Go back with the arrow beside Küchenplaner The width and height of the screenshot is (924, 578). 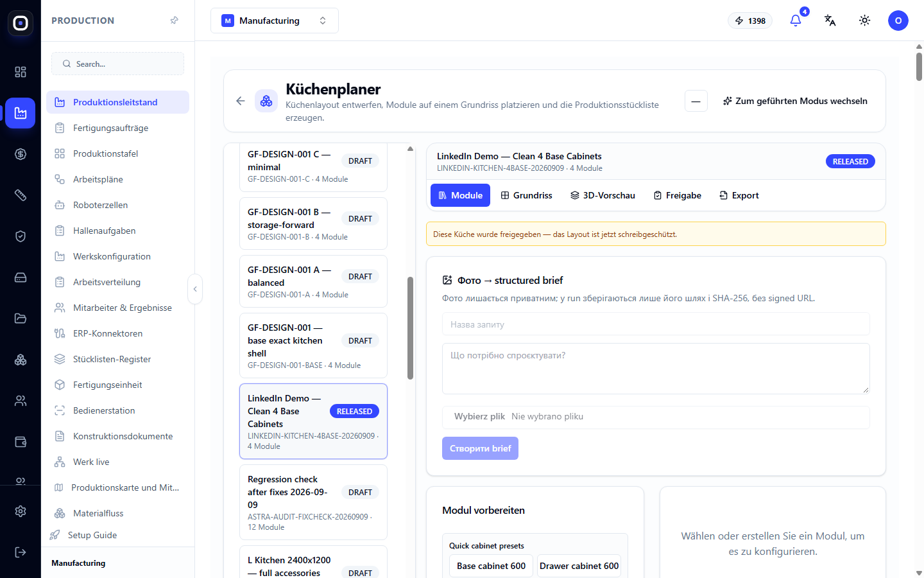click(241, 101)
